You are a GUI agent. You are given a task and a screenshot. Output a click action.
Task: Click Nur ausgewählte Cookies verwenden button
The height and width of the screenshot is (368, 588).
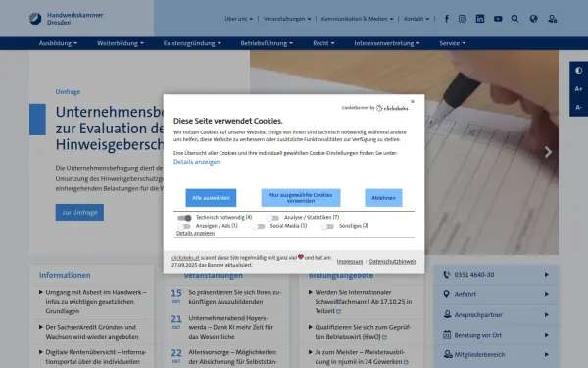click(x=301, y=198)
